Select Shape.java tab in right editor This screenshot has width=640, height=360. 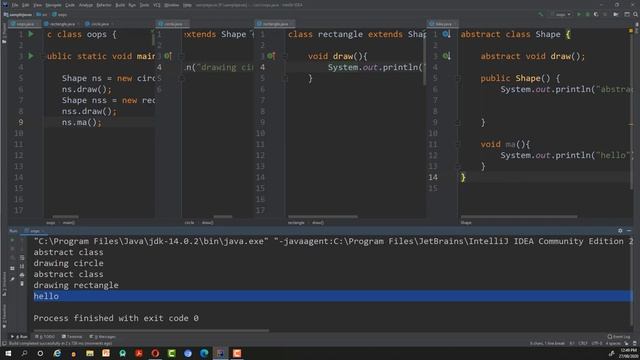[444, 24]
